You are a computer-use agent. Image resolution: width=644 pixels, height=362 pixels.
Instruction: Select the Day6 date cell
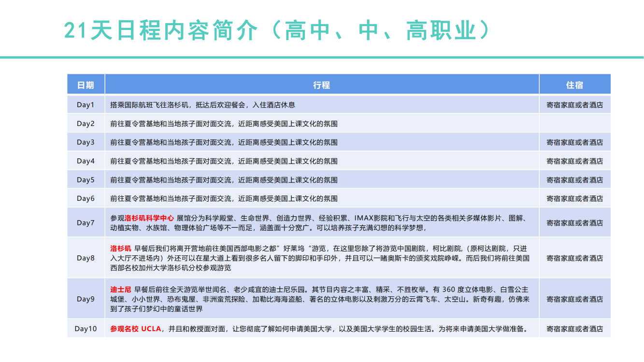click(x=86, y=198)
